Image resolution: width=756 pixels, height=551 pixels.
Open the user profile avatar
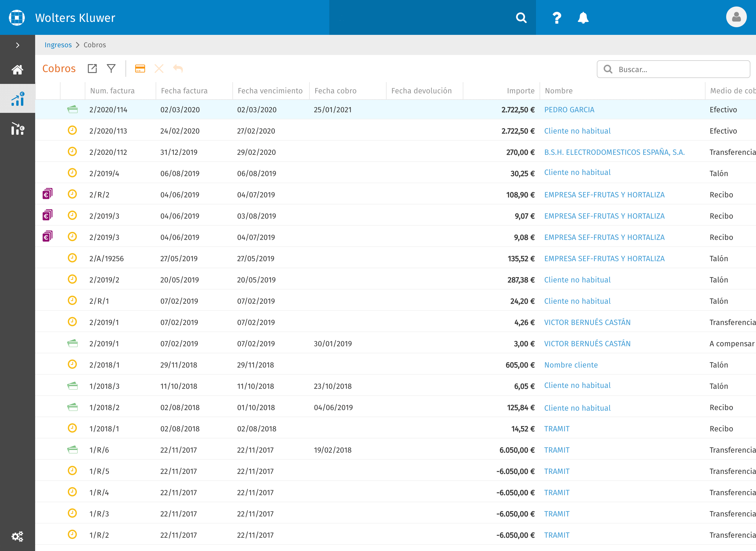tap(736, 17)
